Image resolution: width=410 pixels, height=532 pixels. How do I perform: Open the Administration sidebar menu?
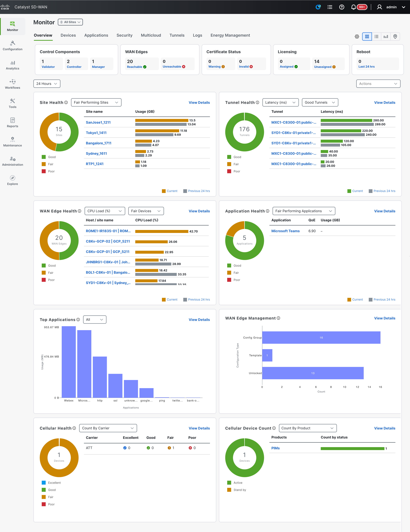click(12, 161)
